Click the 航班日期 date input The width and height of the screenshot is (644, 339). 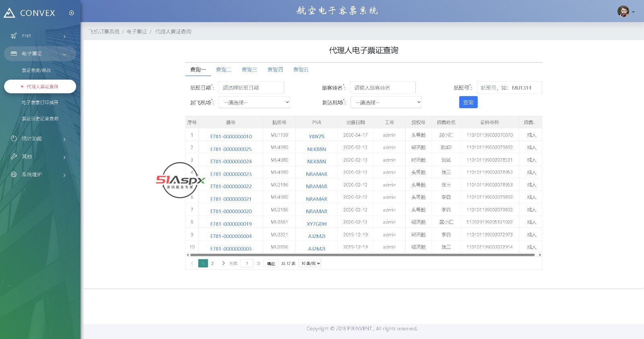[251, 88]
